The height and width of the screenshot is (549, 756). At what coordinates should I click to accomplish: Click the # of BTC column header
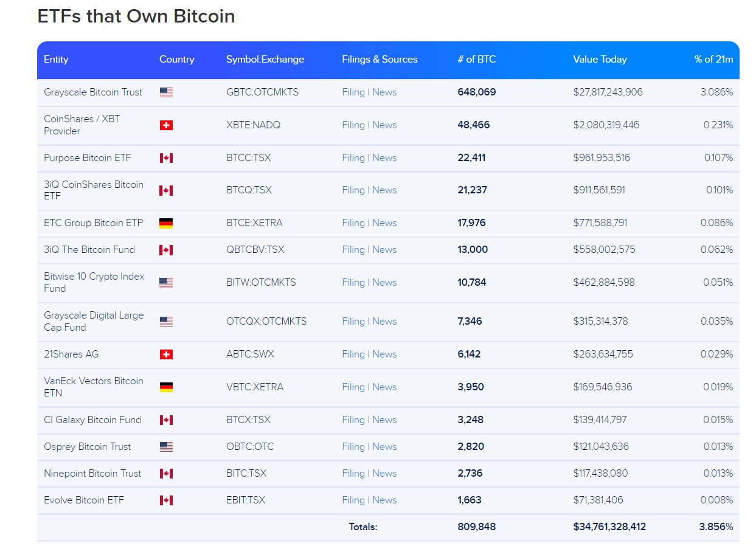click(x=477, y=60)
